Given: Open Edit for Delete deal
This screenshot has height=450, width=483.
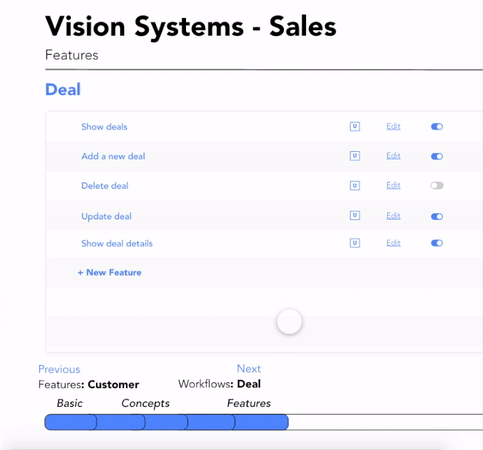Looking at the screenshot, I should (x=393, y=185).
